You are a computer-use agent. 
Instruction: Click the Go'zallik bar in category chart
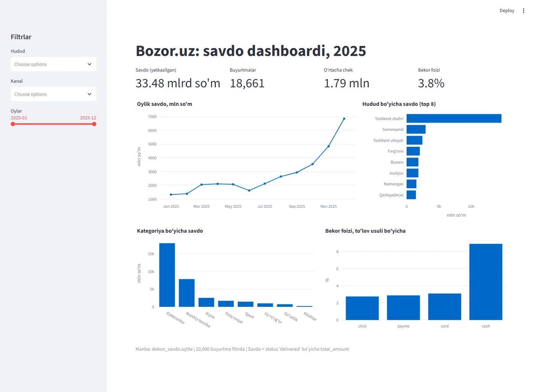click(285, 305)
